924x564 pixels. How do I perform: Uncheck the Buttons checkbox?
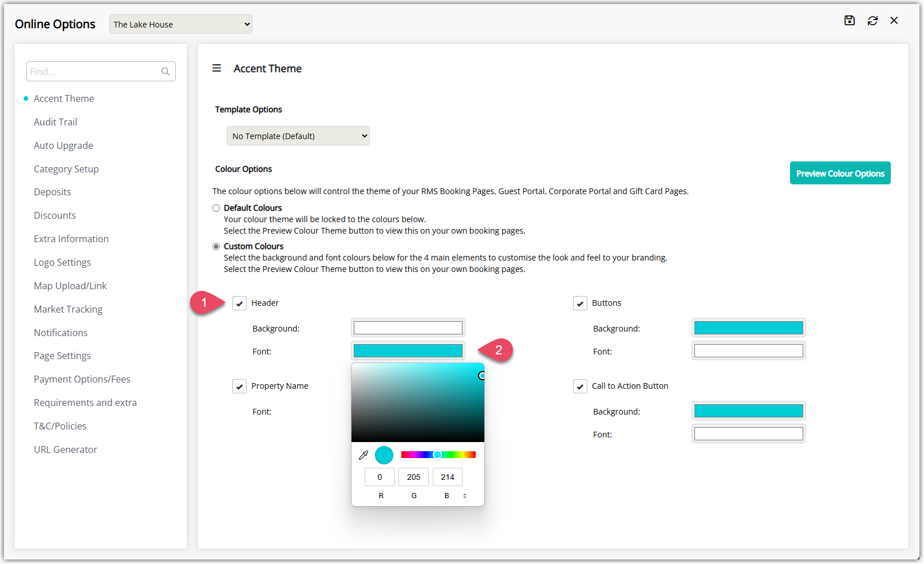[x=581, y=303]
